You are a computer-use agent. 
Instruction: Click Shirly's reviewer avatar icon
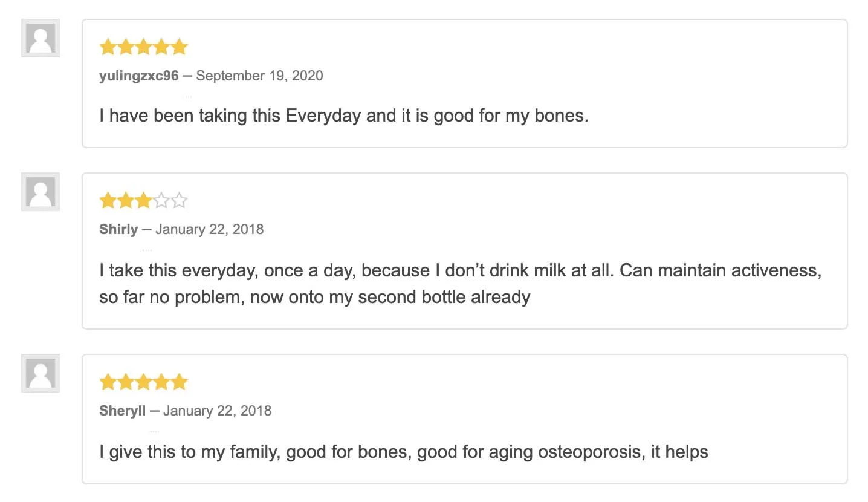pyautogui.click(x=40, y=192)
